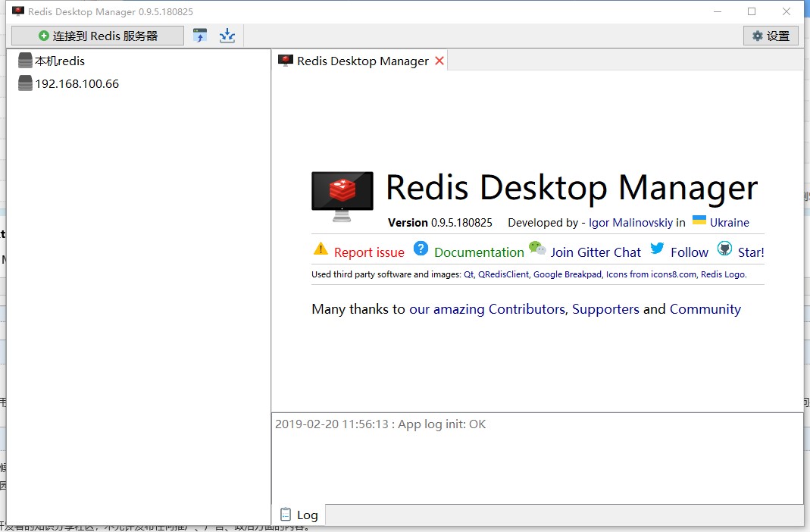This screenshot has width=810, height=532.
Task: Open the Report issue link
Action: 369,252
